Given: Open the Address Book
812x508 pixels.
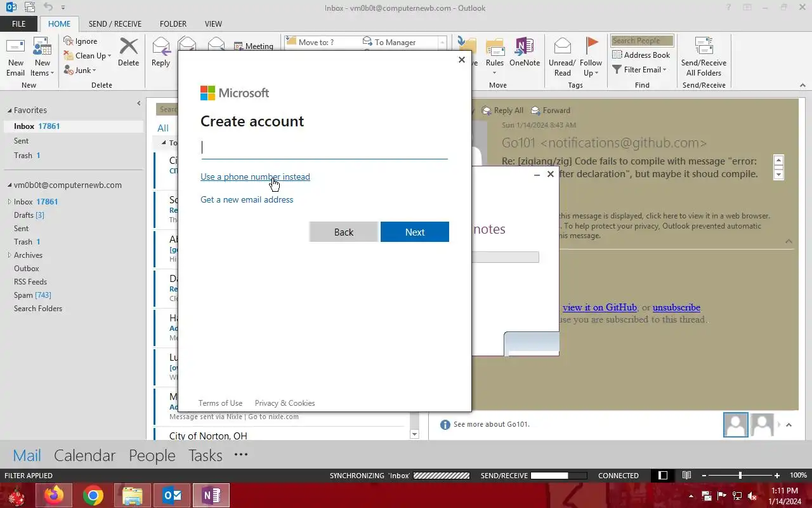Looking at the screenshot, I should tap(641, 55).
